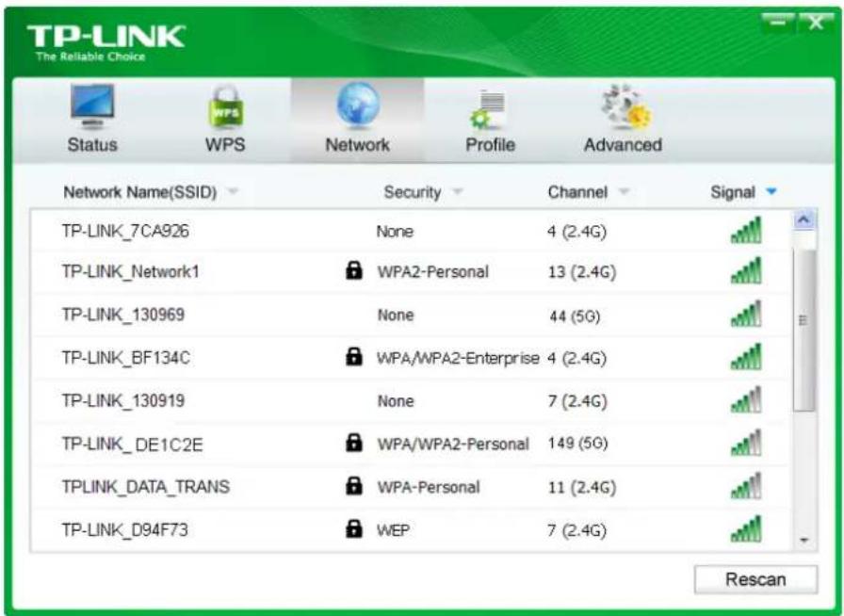Click signal bars for TP-LINK_BF134C
Viewport: 844px width, 616px height.
click(746, 356)
